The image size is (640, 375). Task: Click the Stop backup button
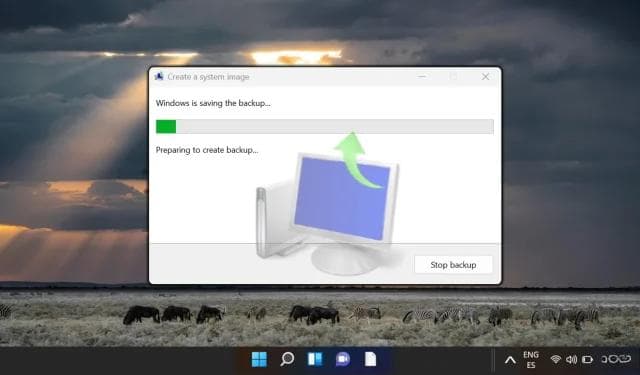pyautogui.click(x=453, y=265)
